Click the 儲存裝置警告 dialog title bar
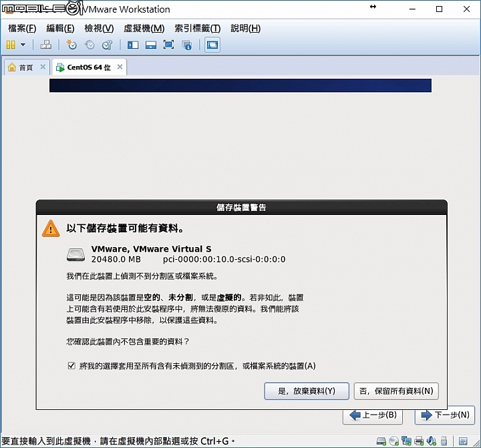The image size is (481, 448). click(x=241, y=208)
